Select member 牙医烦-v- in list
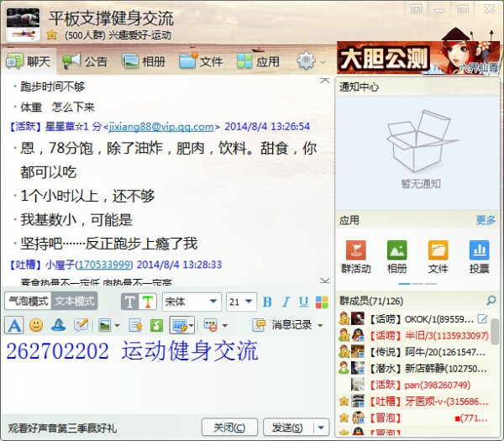This screenshot has height=441, width=504. click(x=413, y=402)
